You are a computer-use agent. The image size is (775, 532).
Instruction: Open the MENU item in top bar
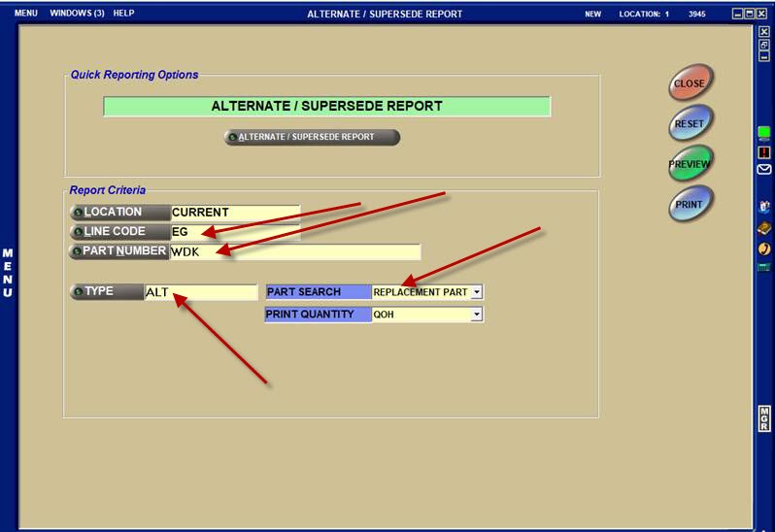click(x=26, y=14)
